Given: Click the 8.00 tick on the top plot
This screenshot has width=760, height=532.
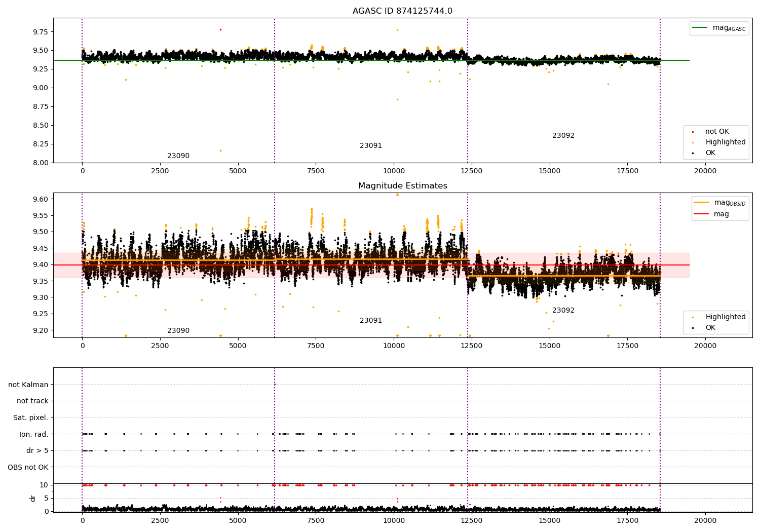Looking at the screenshot, I should click(40, 163).
